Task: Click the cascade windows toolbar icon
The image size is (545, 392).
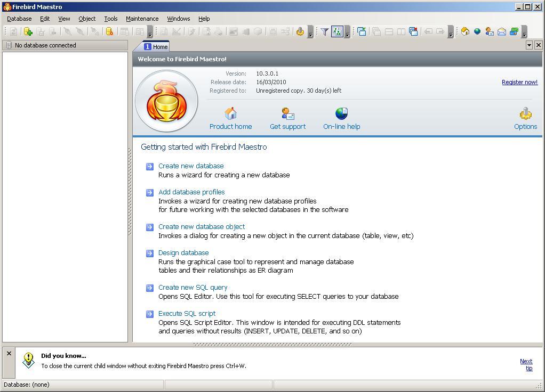Action: 376,31
